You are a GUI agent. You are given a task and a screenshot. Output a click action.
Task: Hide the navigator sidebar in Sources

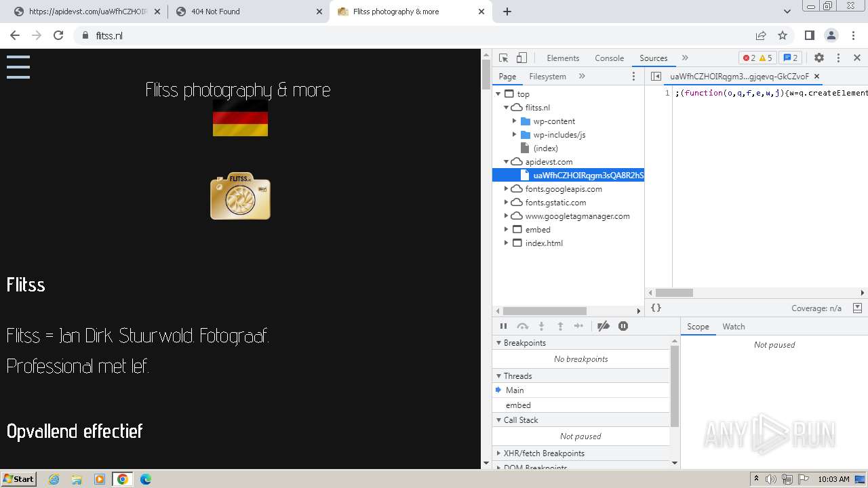coord(656,77)
